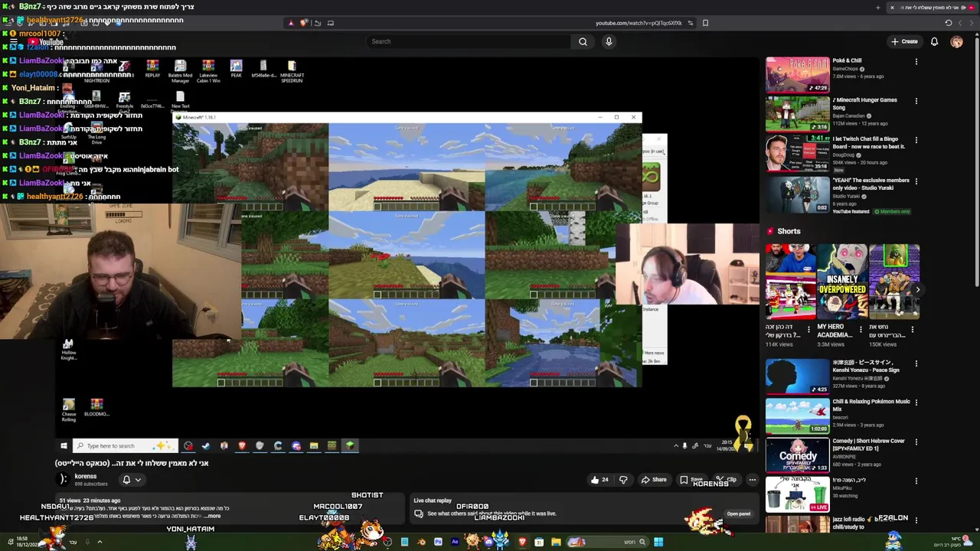The image size is (980, 551).
Task: Open Windows Start button on bottom taskbar
Action: [x=658, y=543]
